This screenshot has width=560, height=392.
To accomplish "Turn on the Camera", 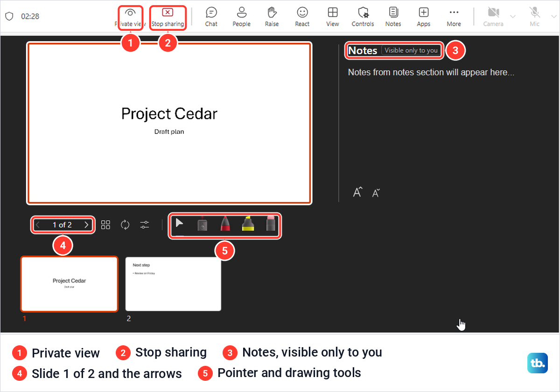I will click(493, 17).
